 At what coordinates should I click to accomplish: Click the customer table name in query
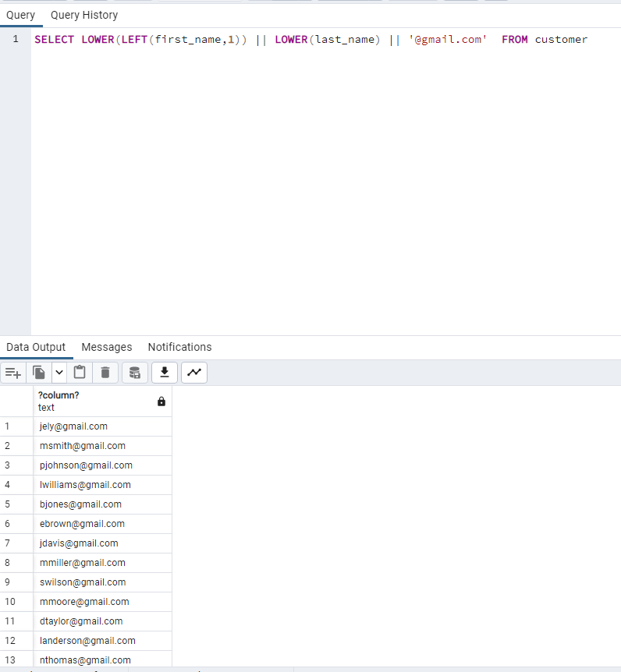click(x=561, y=40)
